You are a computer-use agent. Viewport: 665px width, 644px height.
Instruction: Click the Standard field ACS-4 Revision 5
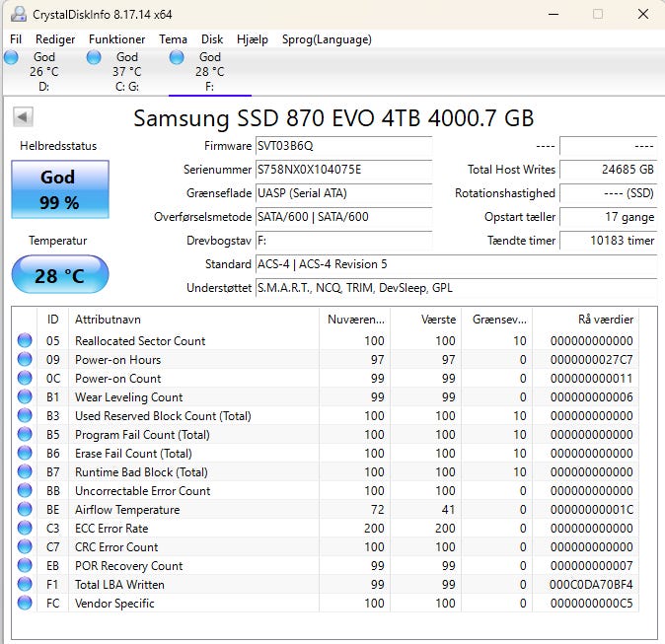(x=457, y=264)
